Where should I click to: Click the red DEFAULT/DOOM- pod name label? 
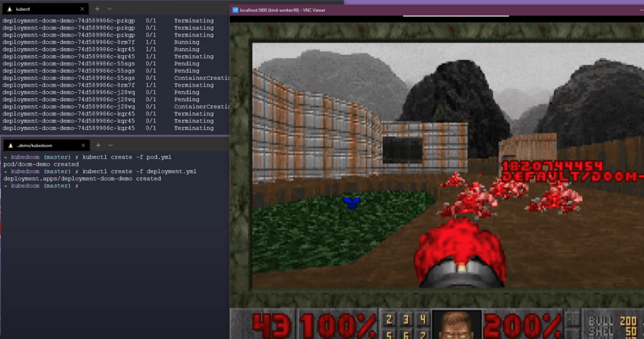click(572, 177)
